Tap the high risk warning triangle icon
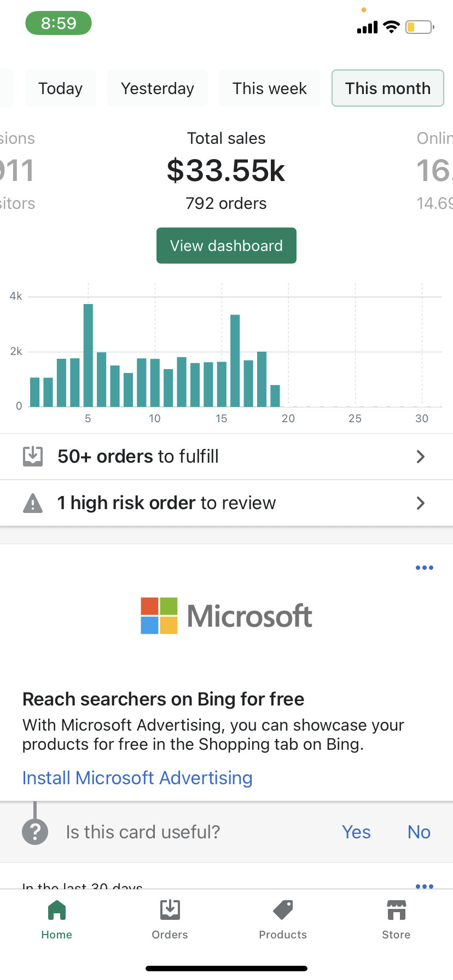The width and height of the screenshot is (453, 980). [33, 503]
